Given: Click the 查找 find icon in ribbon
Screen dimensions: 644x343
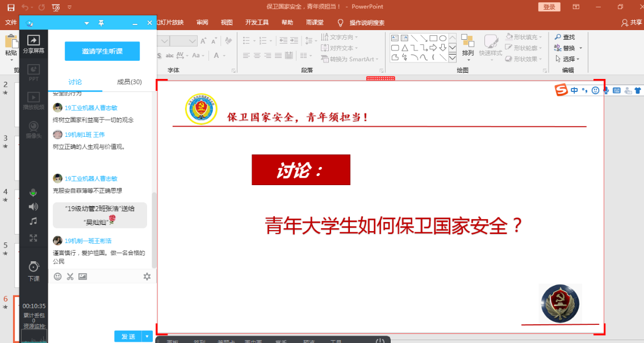Looking at the screenshot, I should tap(564, 37).
